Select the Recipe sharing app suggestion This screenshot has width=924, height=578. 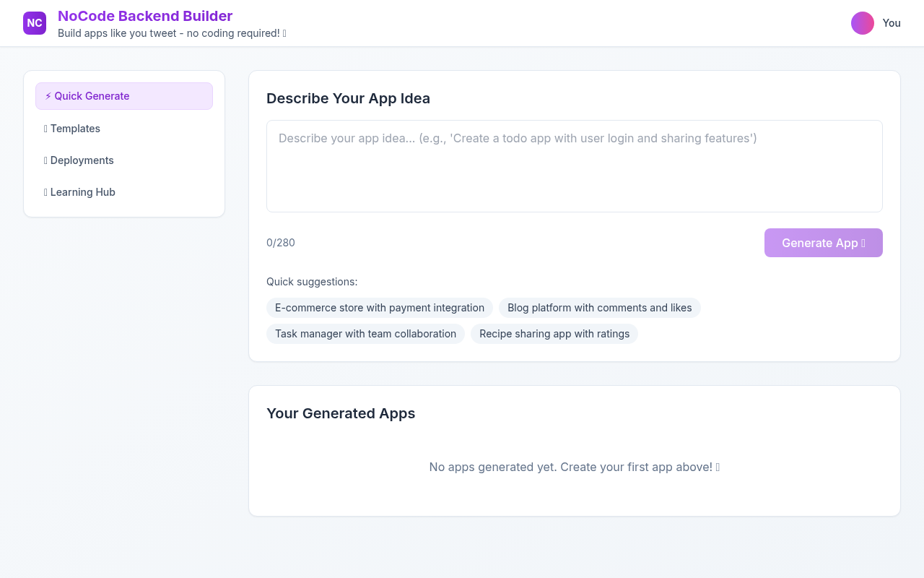pos(554,333)
